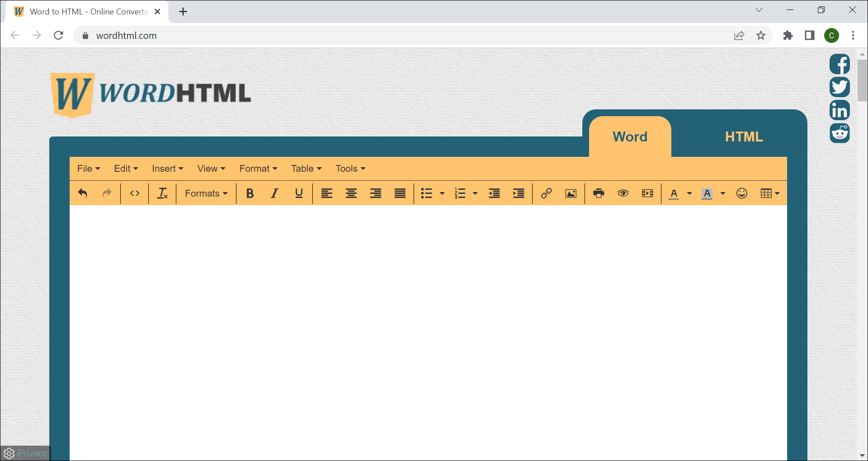868x461 pixels.
Task: Open the View menu
Action: pos(211,169)
